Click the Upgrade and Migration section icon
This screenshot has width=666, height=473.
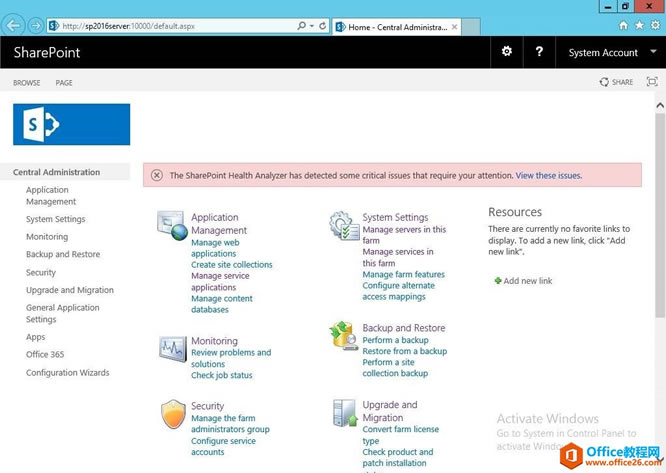[x=345, y=412]
